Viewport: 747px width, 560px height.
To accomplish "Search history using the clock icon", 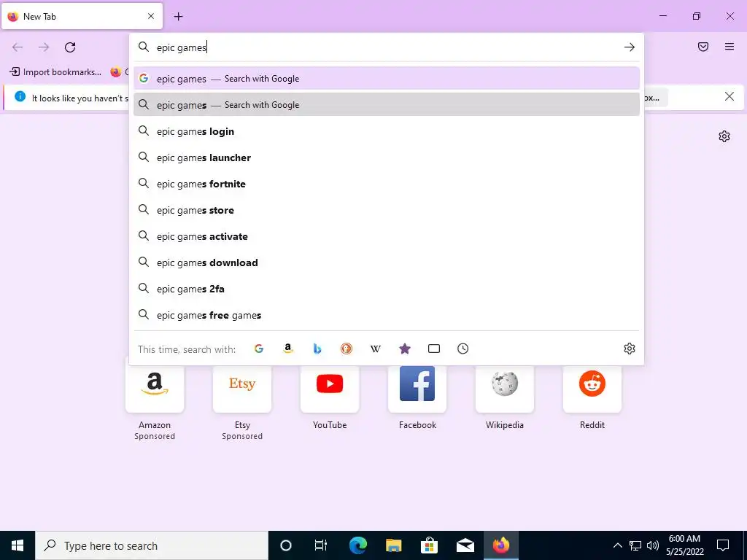I will point(463,349).
